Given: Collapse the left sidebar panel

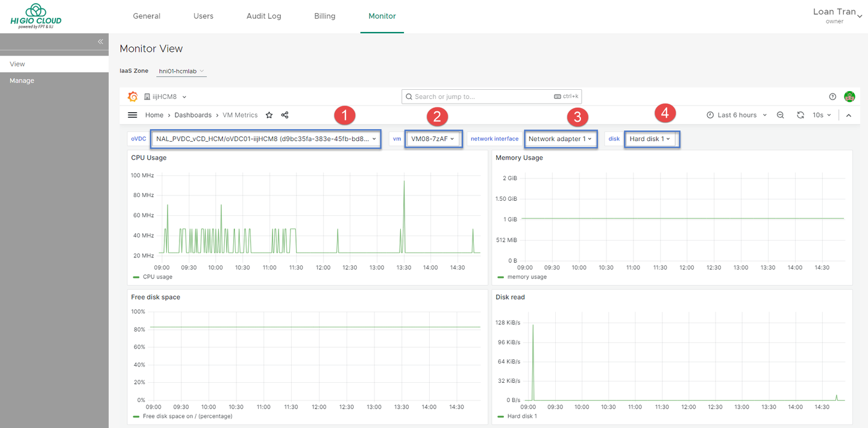Looking at the screenshot, I should coord(100,42).
